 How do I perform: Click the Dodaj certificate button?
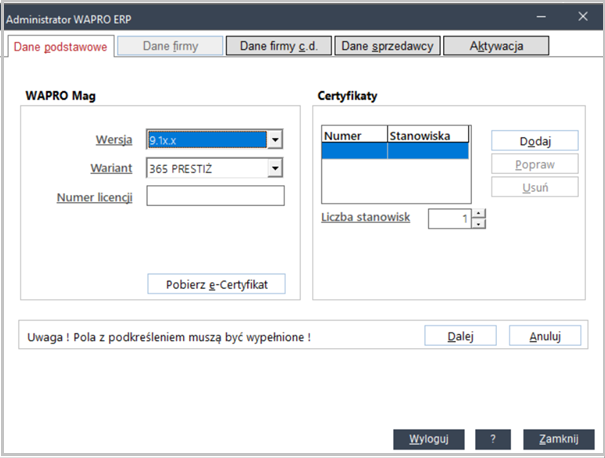(535, 141)
